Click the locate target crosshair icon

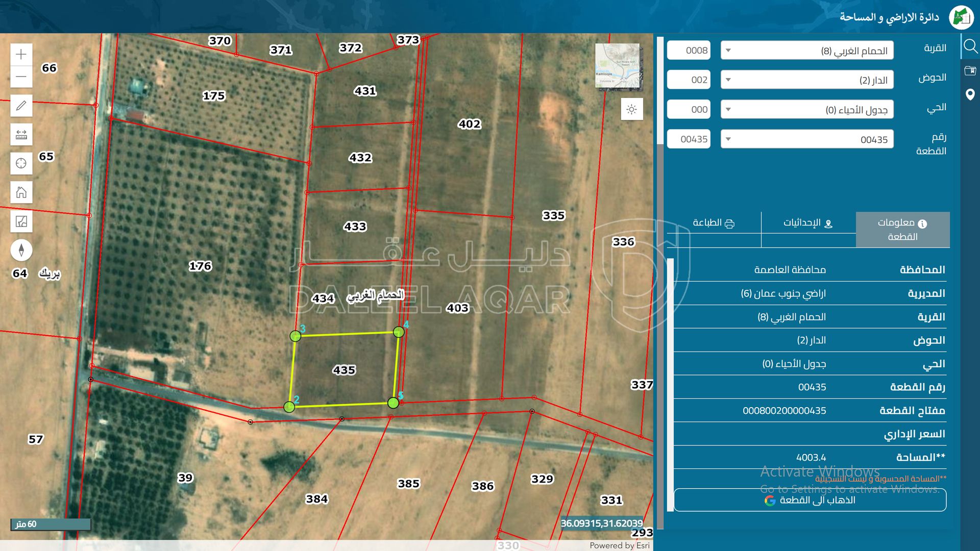21,163
